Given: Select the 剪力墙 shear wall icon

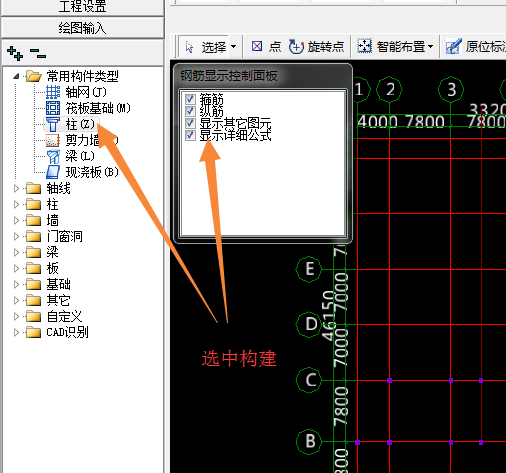Looking at the screenshot, I should [x=53, y=140].
